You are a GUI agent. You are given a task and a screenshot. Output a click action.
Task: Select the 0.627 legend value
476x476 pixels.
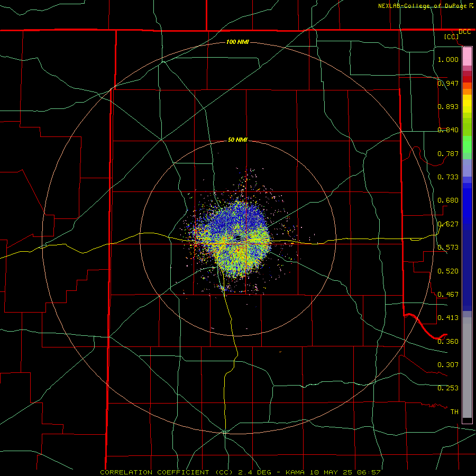click(448, 224)
